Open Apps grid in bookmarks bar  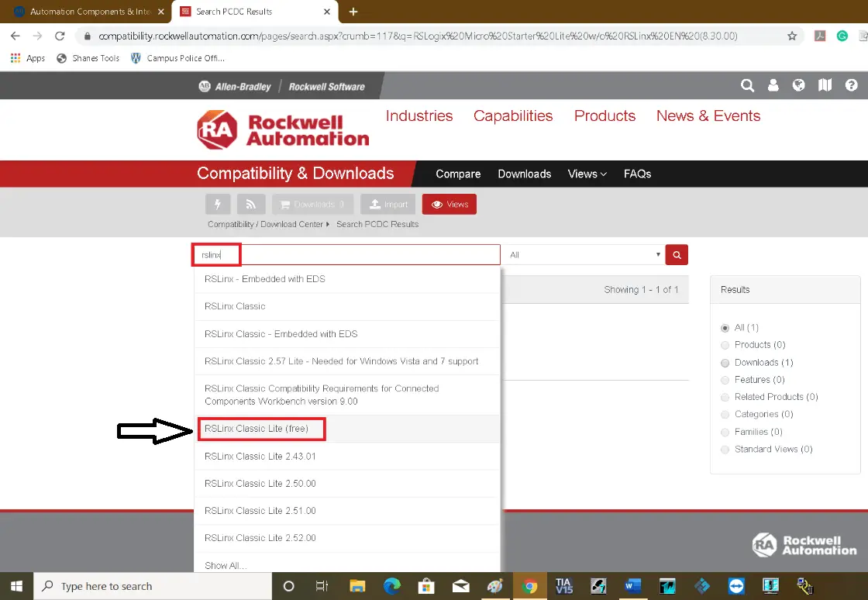click(x=28, y=58)
